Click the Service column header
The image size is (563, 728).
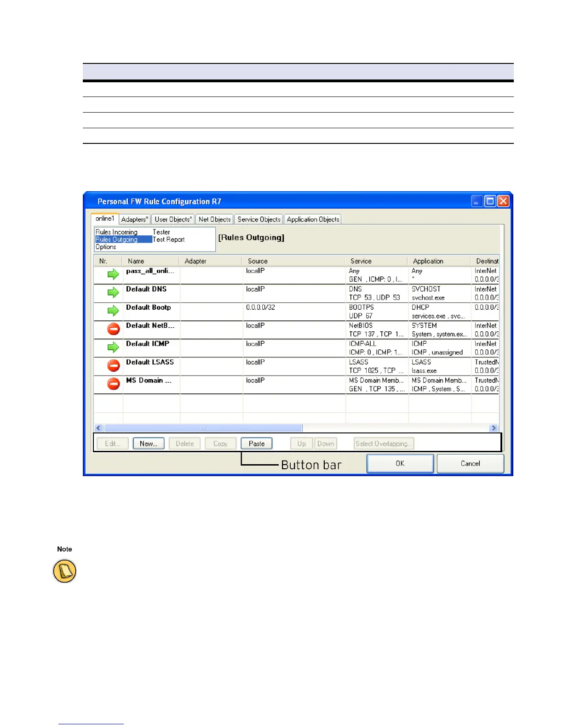point(376,261)
